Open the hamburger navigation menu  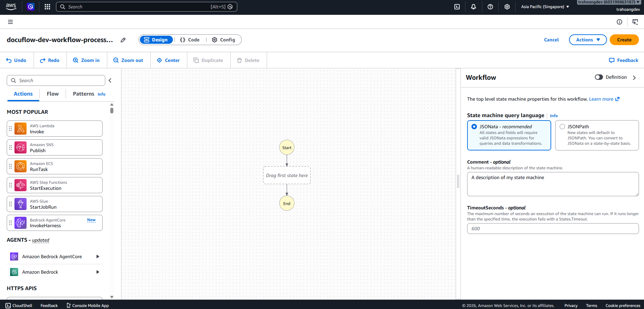[x=10, y=22]
